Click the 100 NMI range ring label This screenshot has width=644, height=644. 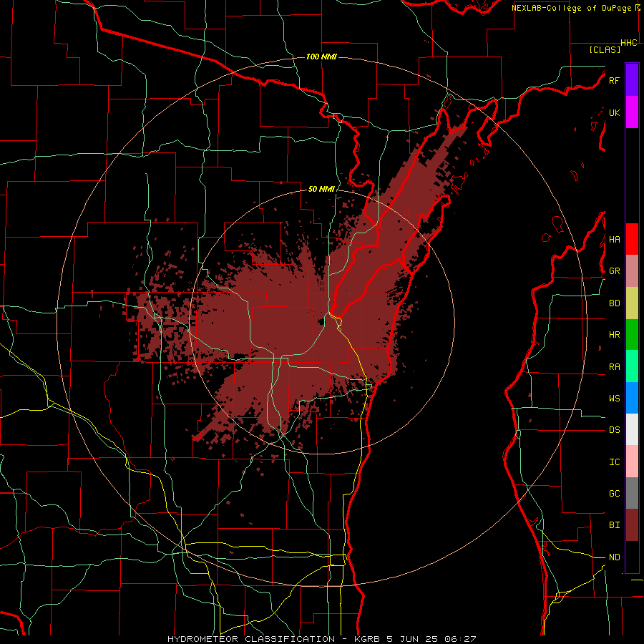(321, 57)
